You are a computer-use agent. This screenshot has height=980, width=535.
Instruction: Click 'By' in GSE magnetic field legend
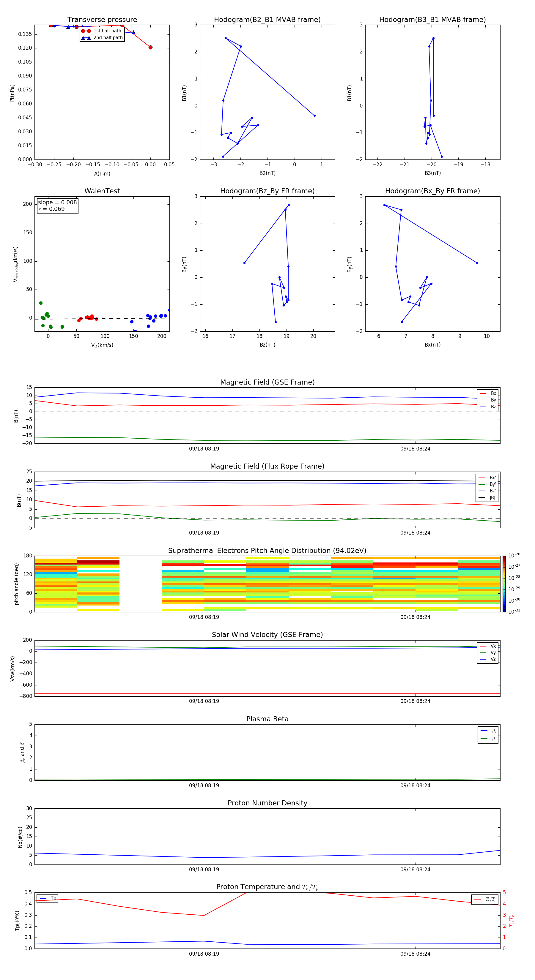[x=488, y=400]
